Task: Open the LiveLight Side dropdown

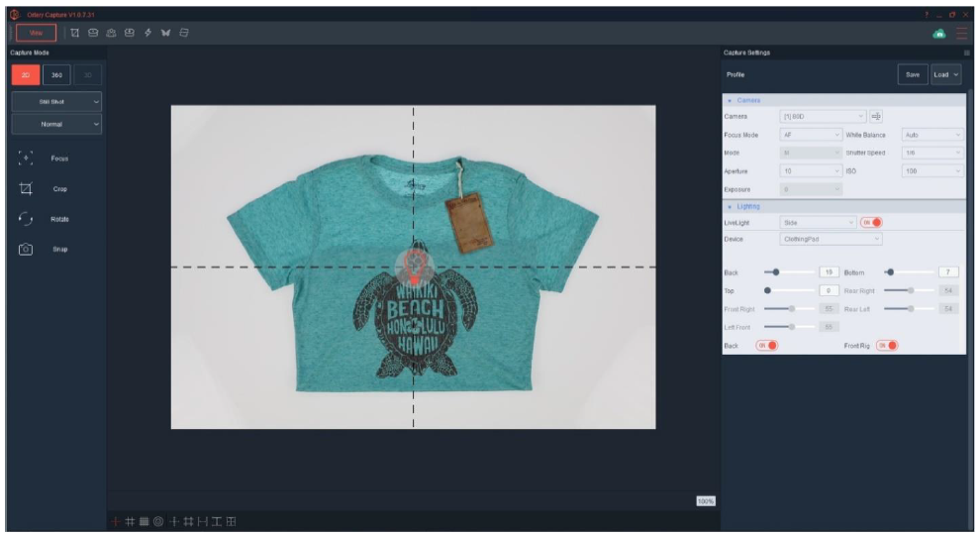Action: tap(818, 222)
